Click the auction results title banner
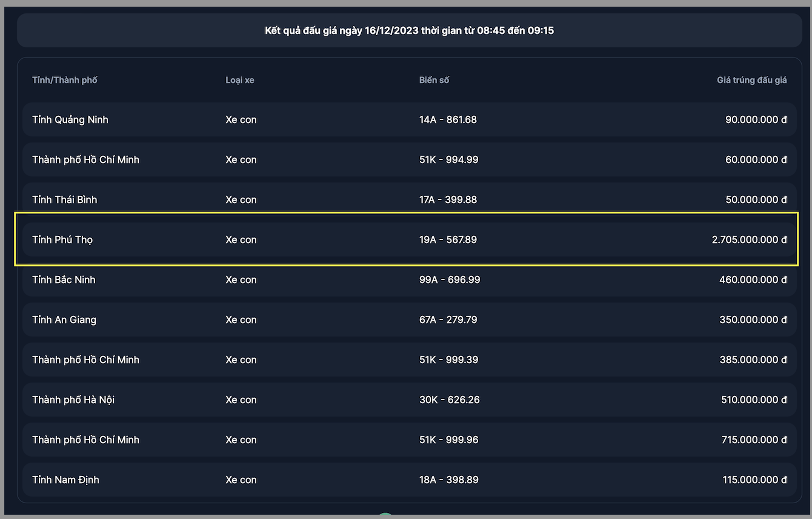Screen dimensions: 812x519 [x=410, y=30]
